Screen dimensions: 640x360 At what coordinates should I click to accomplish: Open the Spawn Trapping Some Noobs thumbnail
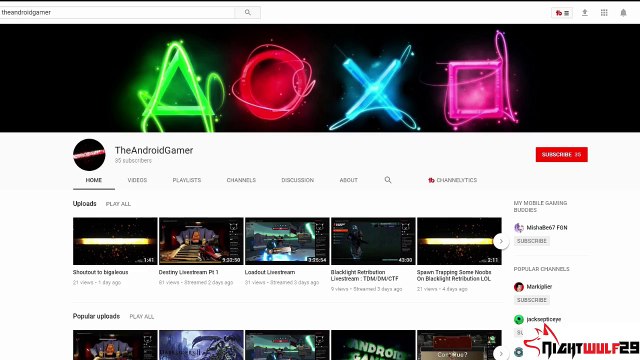(x=459, y=241)
